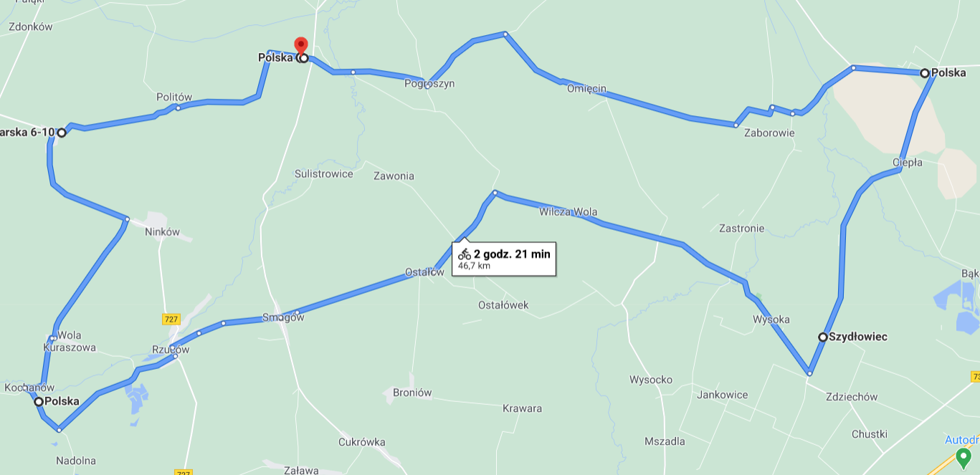This screenshot has height=475, width=980.
Task: Click the yellow 727 road shield near Rzuców
Action: point(171,319)
